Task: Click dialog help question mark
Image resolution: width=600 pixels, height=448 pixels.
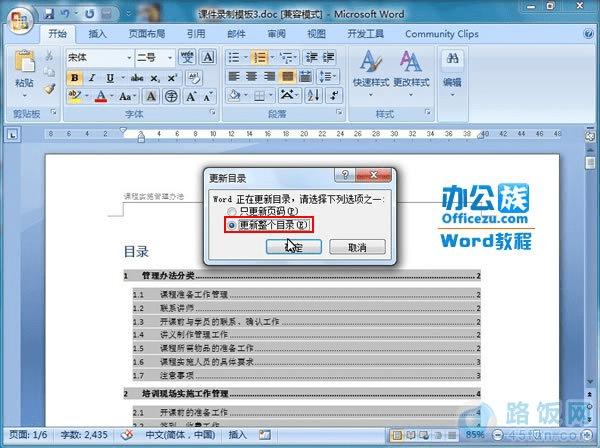Action: point(345,175)
